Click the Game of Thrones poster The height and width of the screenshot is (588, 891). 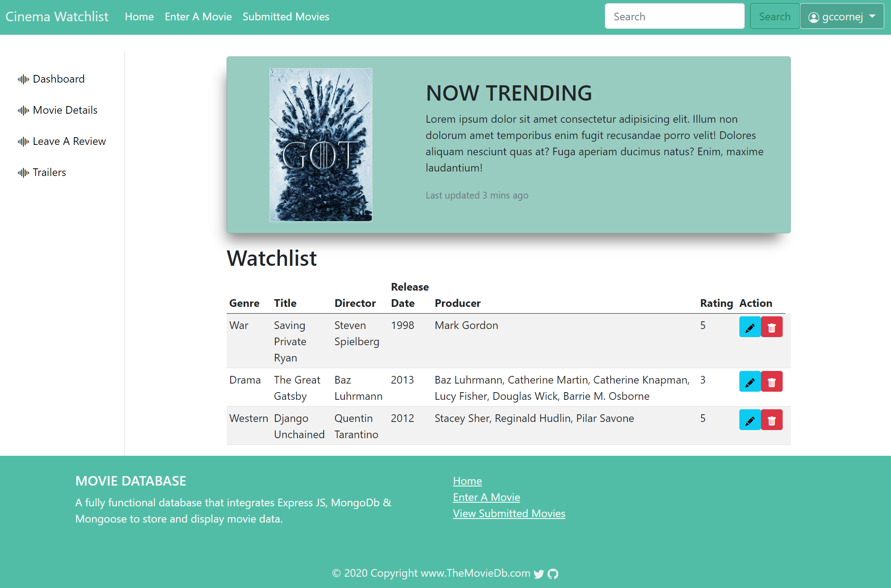coord(320,145)
